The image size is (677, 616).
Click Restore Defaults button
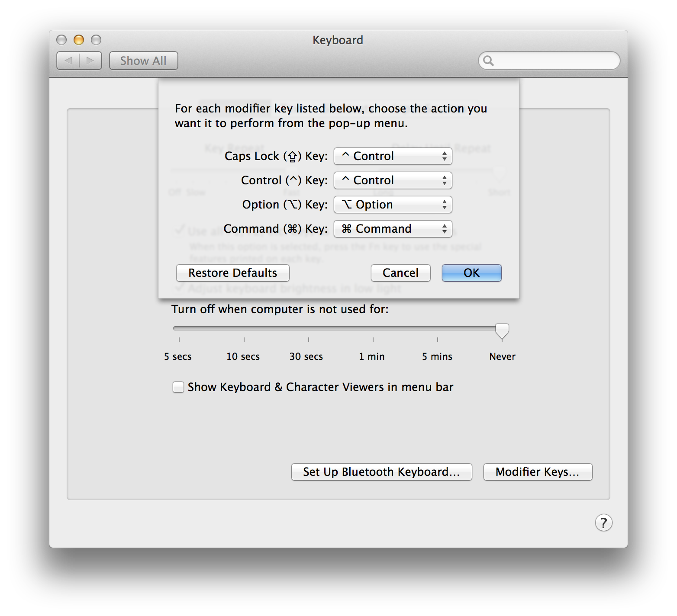pos(232,273)
